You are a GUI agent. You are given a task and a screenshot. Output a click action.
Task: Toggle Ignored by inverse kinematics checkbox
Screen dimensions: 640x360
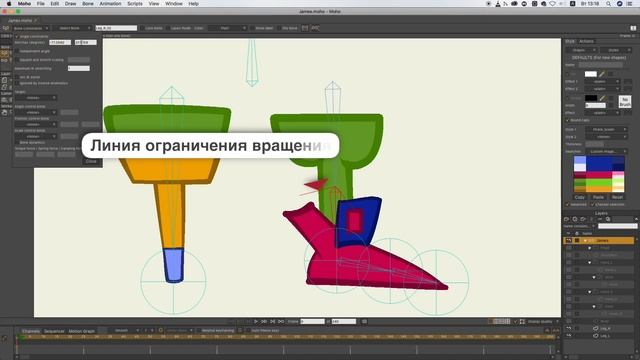(x=17, y=83)
